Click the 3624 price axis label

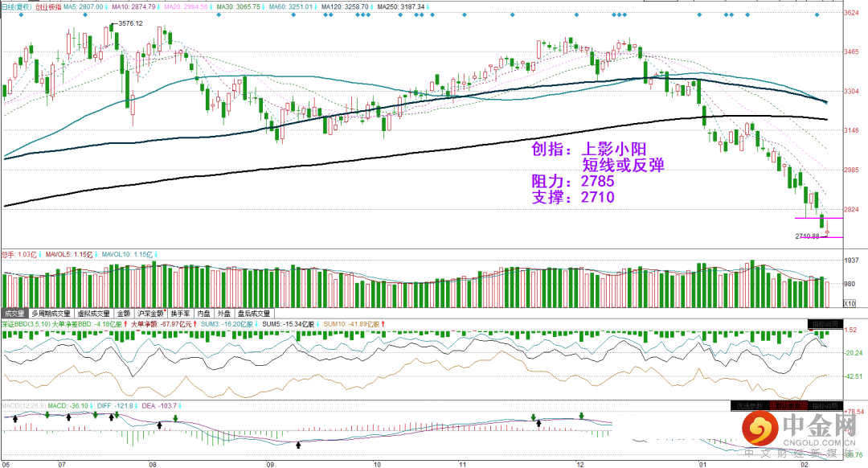(851, 13)
